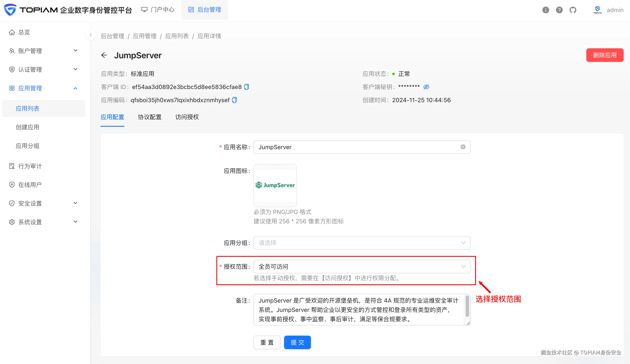Click the GitHub icon in header
Image resolution: width=630 pixels, height=364 pixels.
tap(573, 10)
